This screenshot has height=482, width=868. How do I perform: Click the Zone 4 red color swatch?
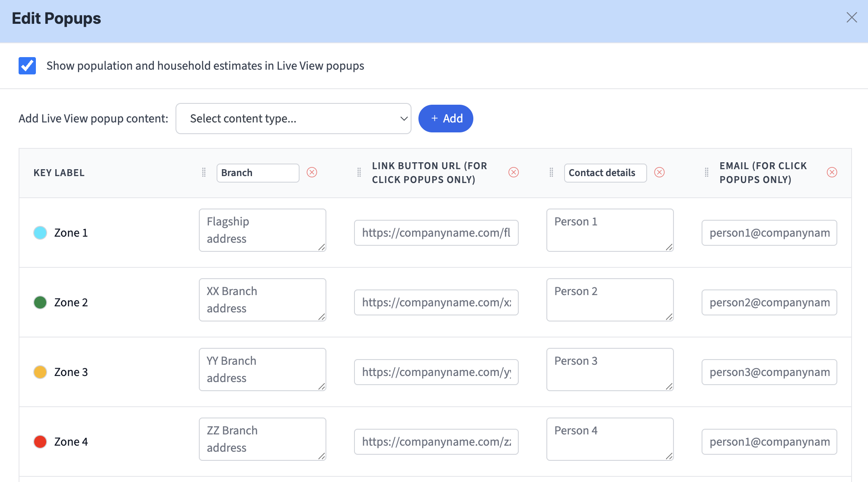40,442
